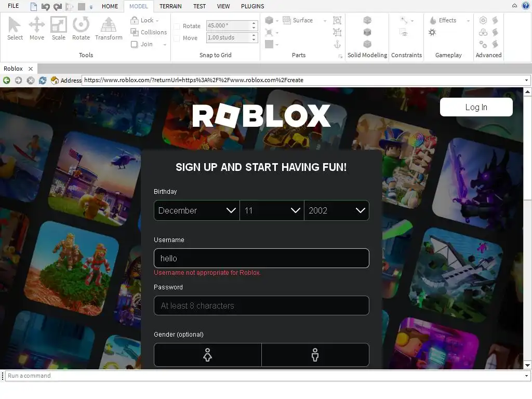Switch to the TEST ribbon tab
The width and height of the screenshot is (532, 399).
(199, 6)
